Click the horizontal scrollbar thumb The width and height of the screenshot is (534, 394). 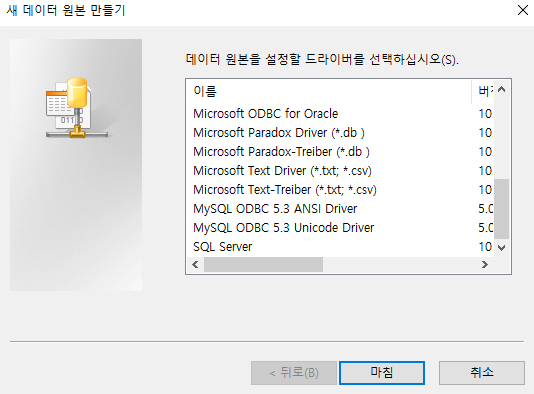pos(263,265)
